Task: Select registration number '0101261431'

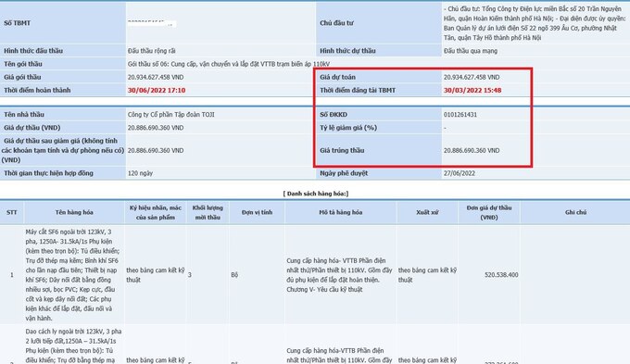Action: tap(460, 115)
